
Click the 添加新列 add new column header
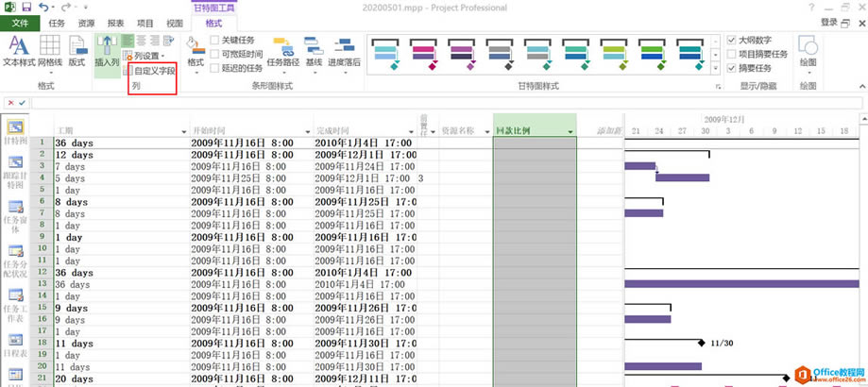[609, 131]
